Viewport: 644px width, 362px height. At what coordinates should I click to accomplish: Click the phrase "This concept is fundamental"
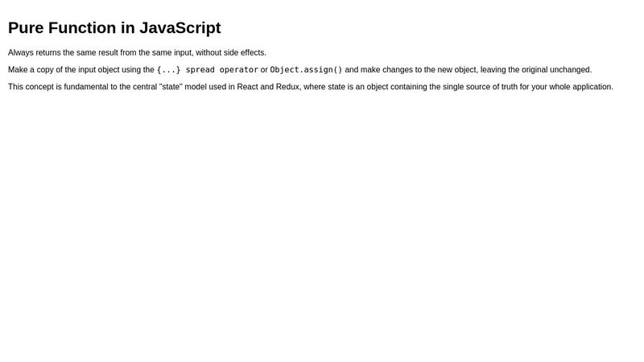[x=58, y=87]
